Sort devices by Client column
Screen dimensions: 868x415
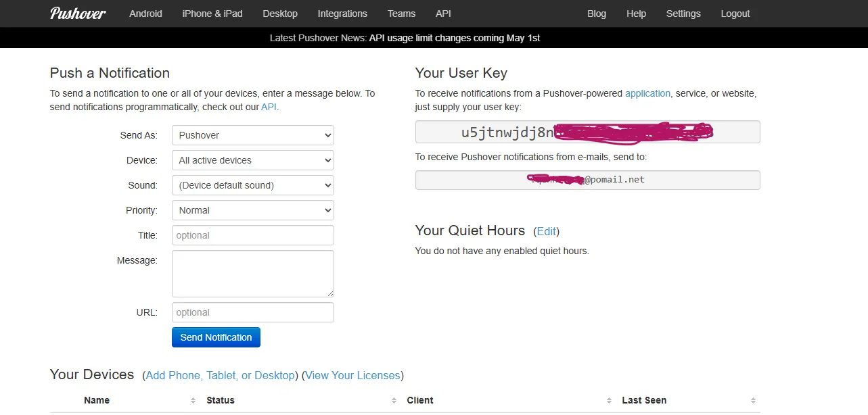pos(420,400)
